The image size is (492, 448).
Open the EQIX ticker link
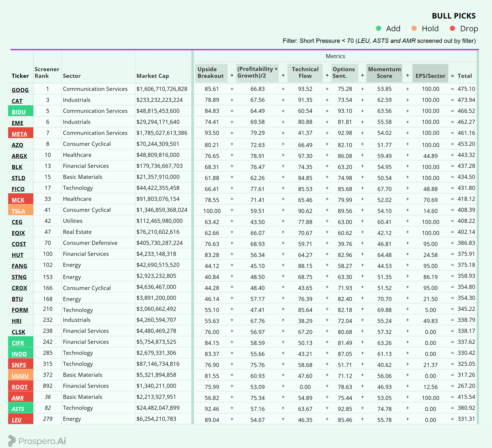[18, 233]
